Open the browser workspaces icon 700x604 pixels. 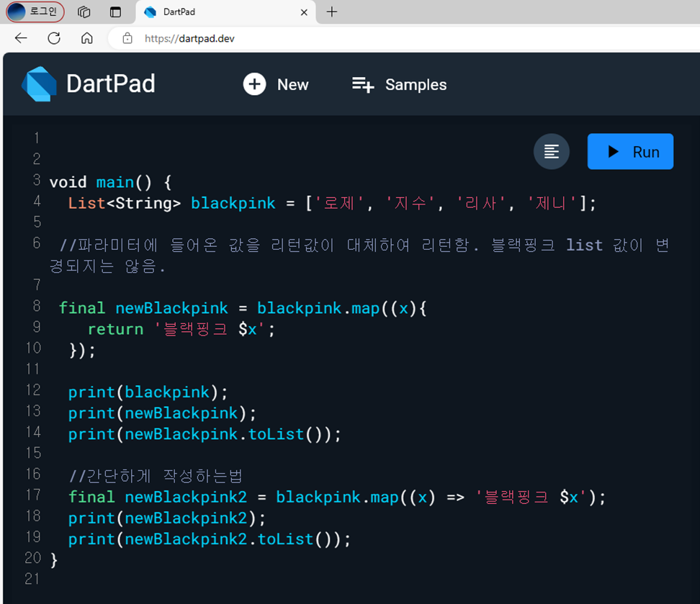[84, 12]
